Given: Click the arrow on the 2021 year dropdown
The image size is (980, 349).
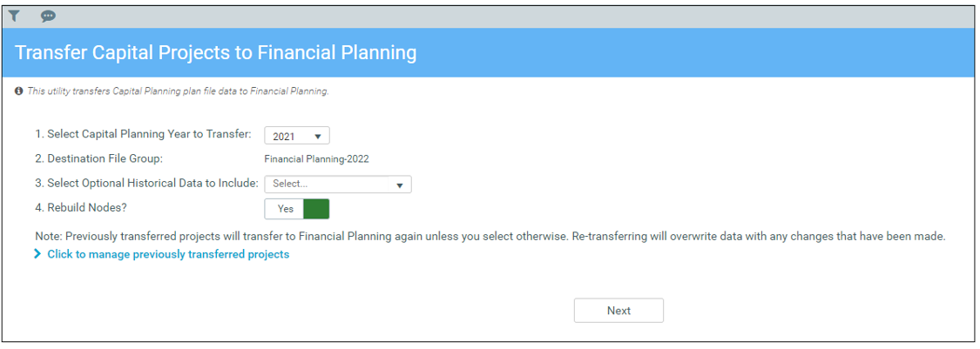Looking at the screenshot, I should click(x=317, y=136).
